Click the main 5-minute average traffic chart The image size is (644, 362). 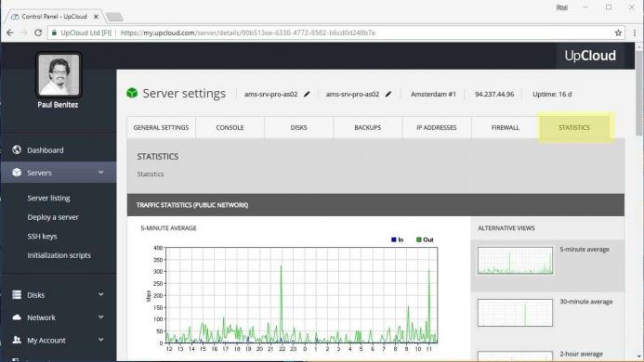[301, 294]
